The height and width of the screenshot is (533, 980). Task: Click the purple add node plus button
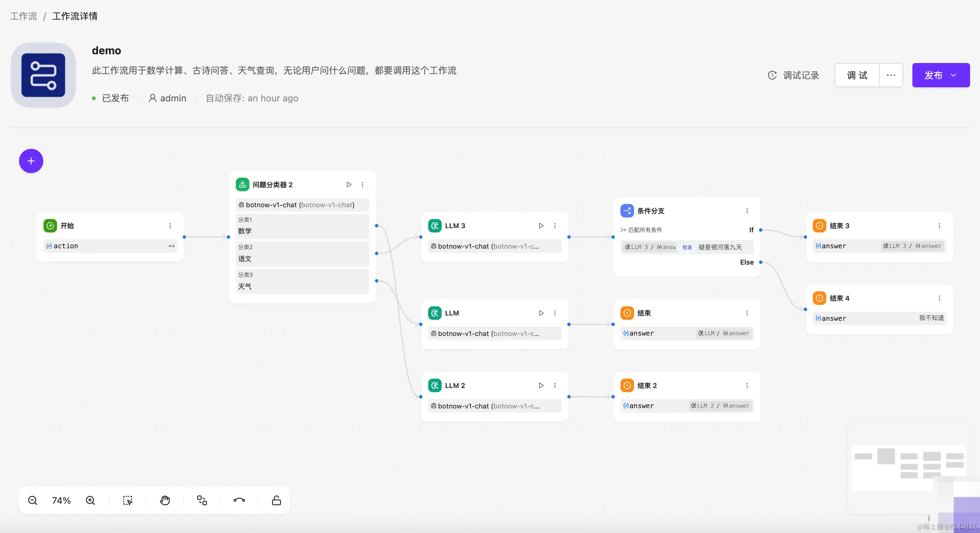pyautogui.click(x=31, y=161)
